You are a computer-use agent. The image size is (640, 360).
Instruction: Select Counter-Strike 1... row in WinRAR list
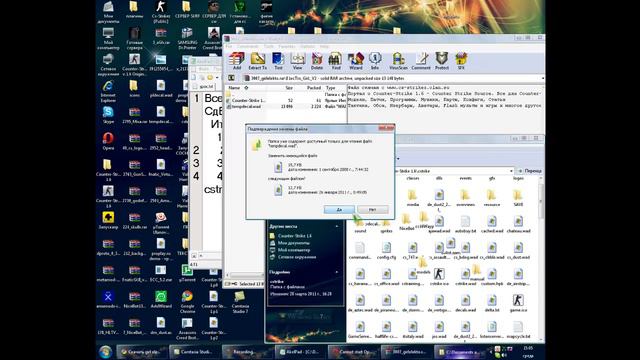(286, 100)
